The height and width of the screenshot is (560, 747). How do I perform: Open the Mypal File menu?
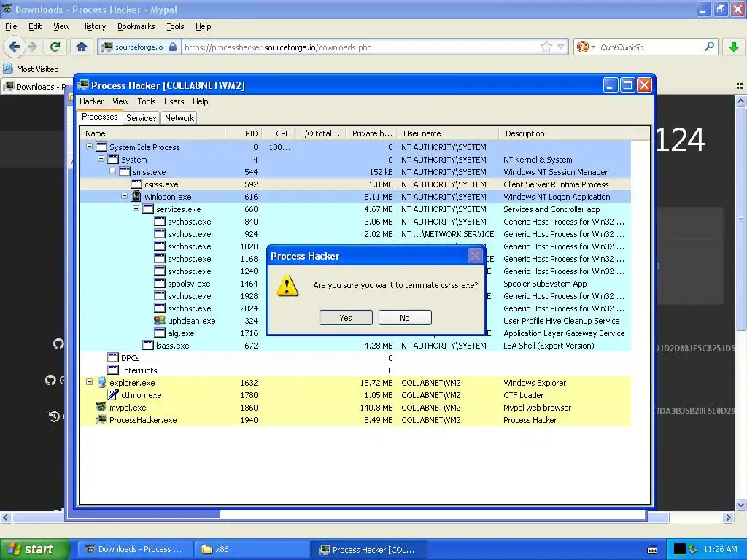[11, 26]
